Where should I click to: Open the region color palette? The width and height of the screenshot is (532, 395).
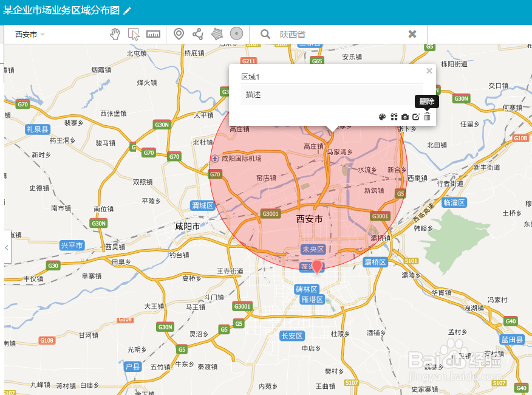382,117
